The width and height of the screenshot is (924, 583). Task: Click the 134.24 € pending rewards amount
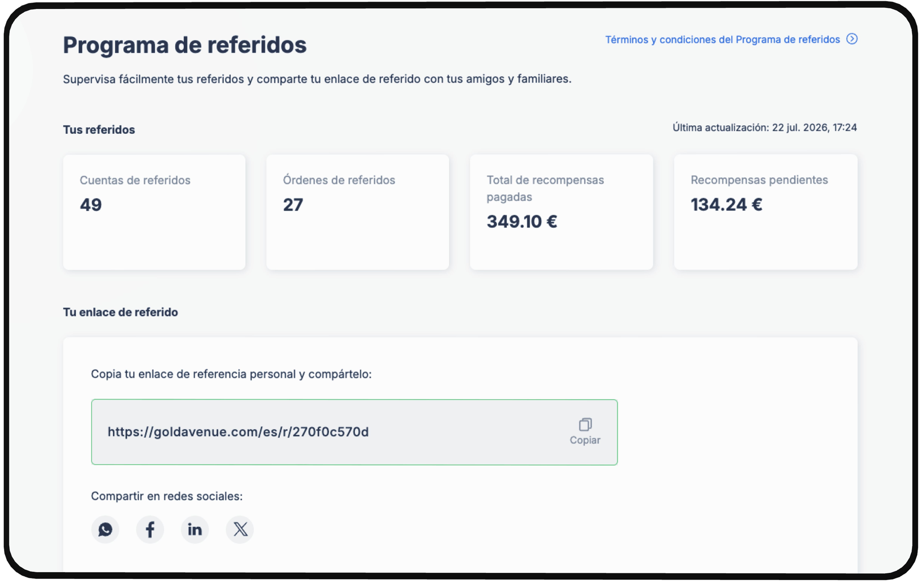[726, 204]
